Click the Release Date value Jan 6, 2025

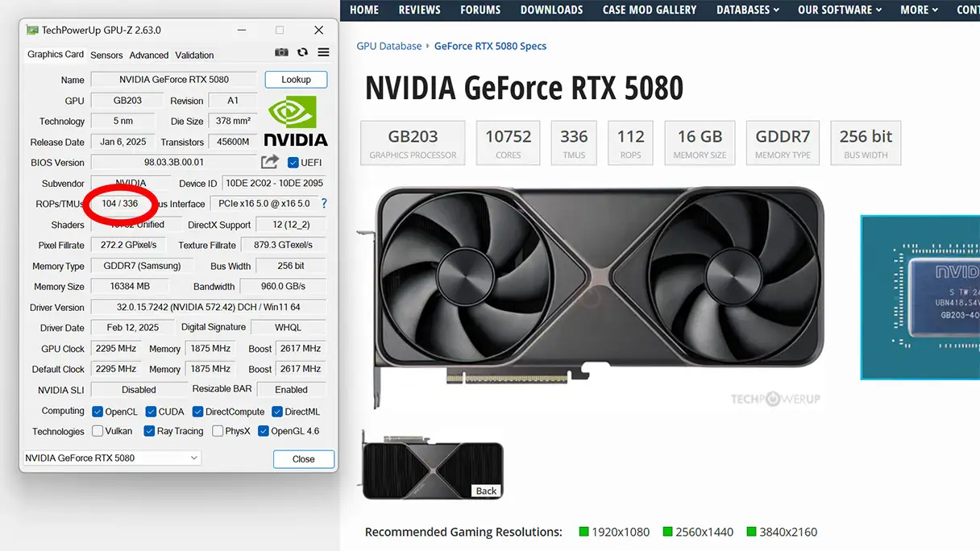tap(123, 142)
